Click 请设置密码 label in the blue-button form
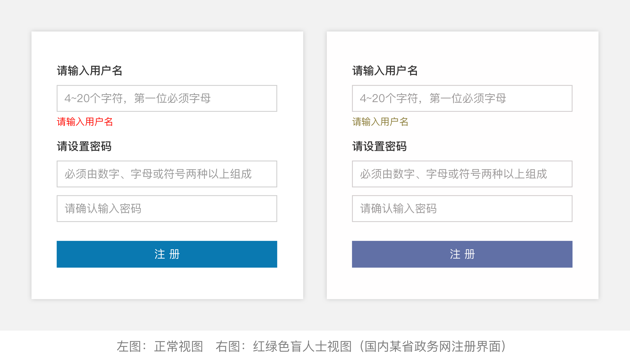This screenshot has height=364, width=630. [x=84, y=146]
